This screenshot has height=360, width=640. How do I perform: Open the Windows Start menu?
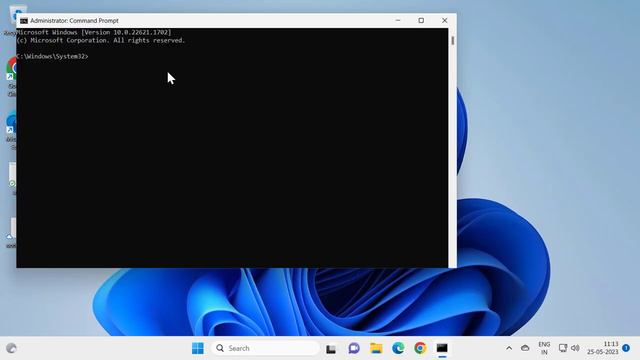tap(198, 348)
